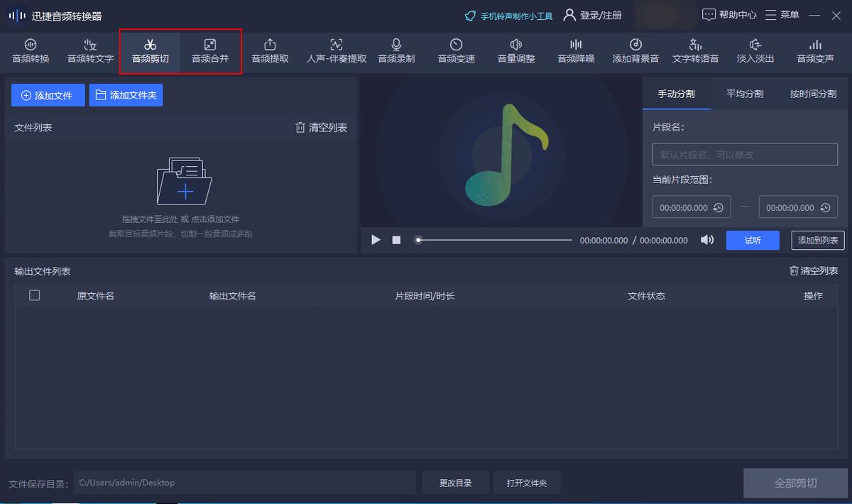
Task: Mute playback with the speaker icon
Action: [x=706, y=240]
